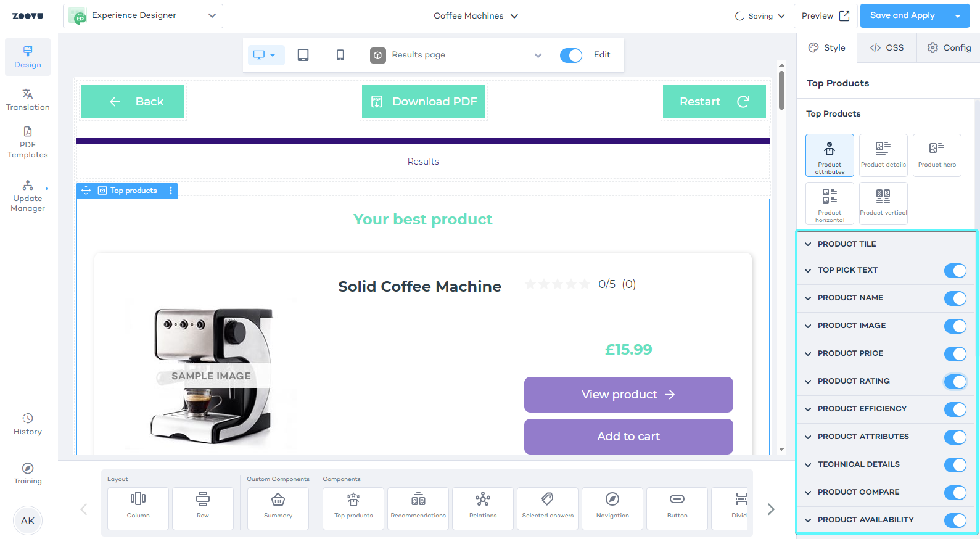
Task: Open History from the sidebar
Action: (x=28, y=424)
